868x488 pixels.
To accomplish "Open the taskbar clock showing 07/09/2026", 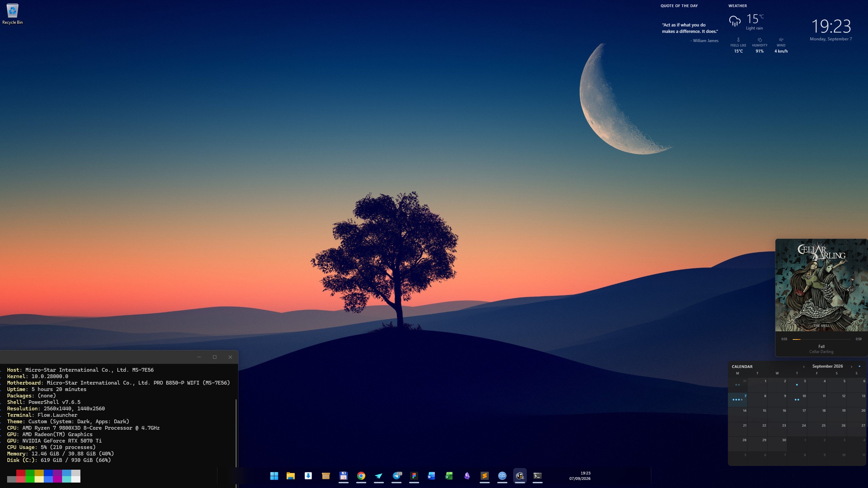I will (x=580, y=476).
